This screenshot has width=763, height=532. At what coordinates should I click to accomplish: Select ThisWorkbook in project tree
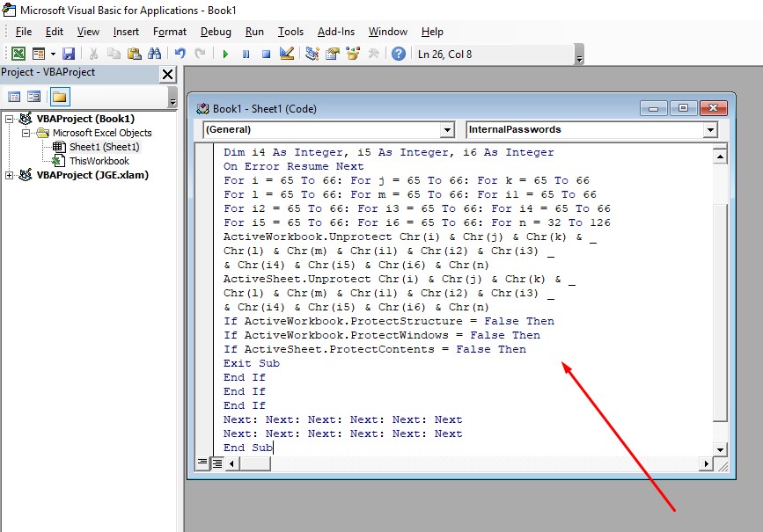tap(99, 161)
